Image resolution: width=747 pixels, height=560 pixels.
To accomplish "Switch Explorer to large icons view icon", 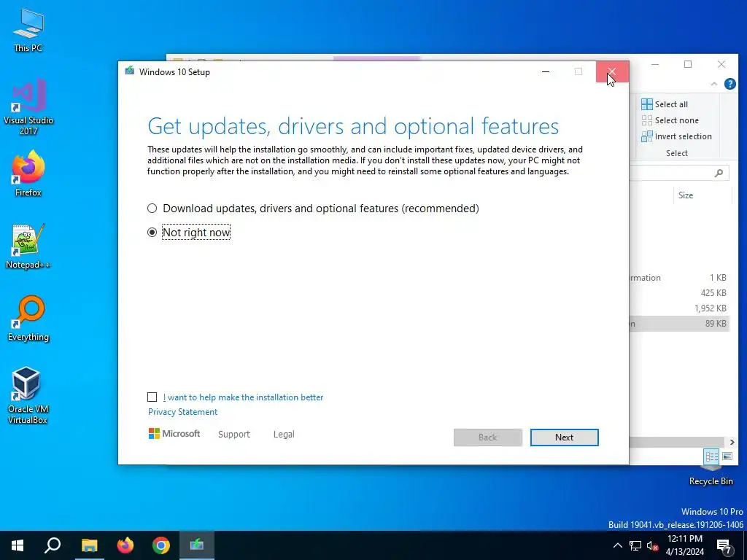I will 727,456.
